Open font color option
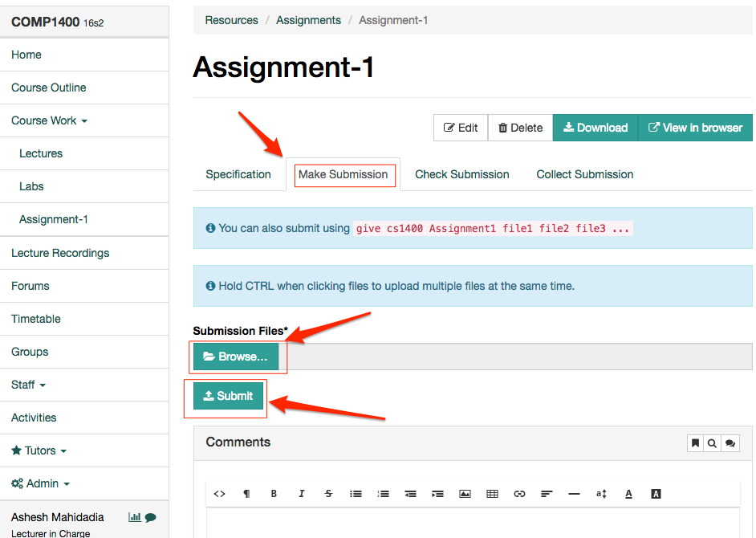The width and height of the screenshot is (756, 538). (x=628, y=494)
